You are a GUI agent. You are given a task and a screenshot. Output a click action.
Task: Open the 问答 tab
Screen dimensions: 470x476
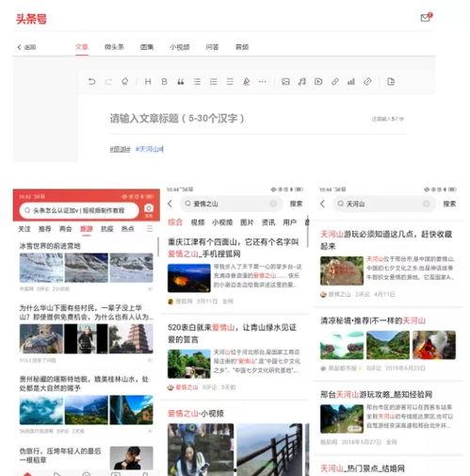coord(212,47)
